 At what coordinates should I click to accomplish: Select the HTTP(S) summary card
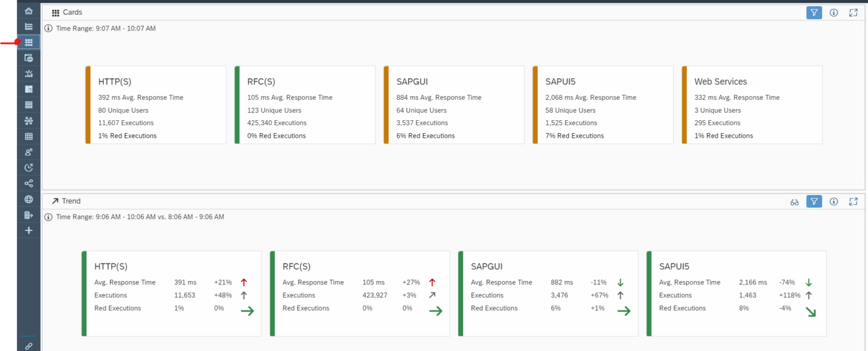(x=156, y=104)
